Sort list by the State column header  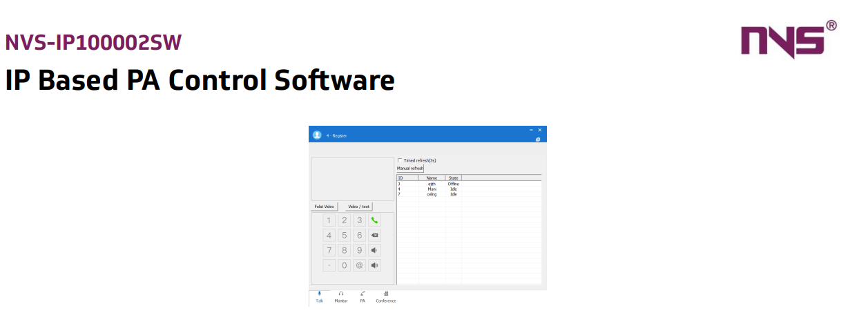pos(453,178)
